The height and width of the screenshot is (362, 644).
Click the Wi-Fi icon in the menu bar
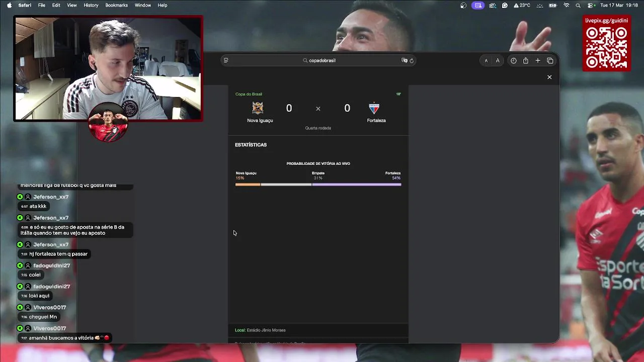click(567, 5)
